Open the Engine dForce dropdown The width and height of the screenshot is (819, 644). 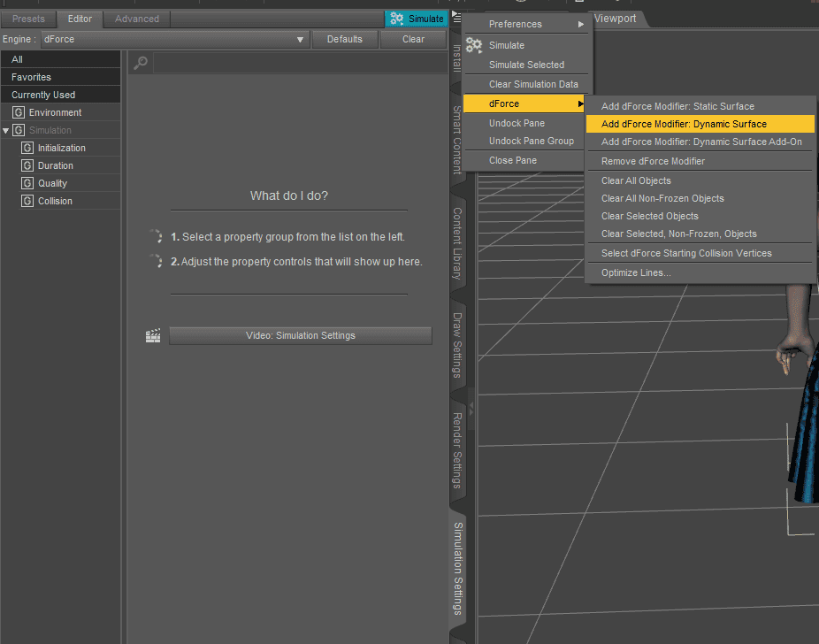tap(174, 39)
